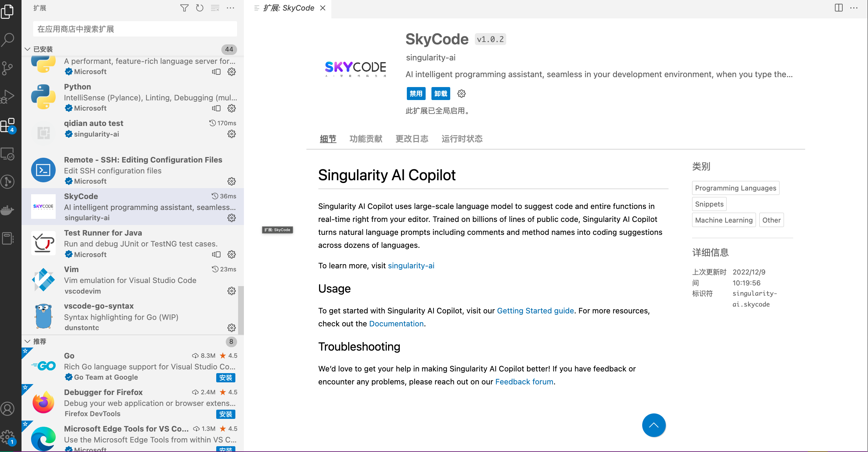Open the 运行时状态 tab
Screen dimensions: 868x452
point(461,139)
